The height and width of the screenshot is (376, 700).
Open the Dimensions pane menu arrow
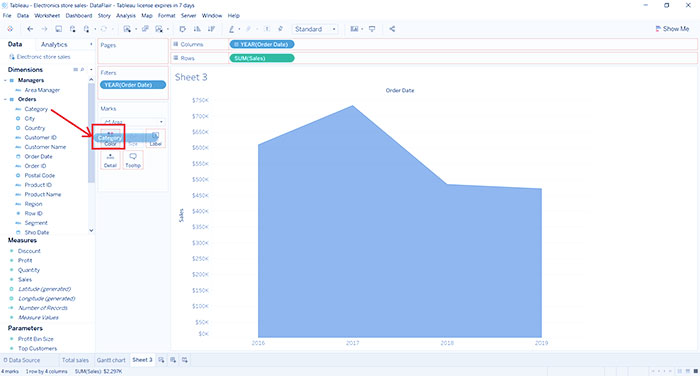tap(91, 70)
